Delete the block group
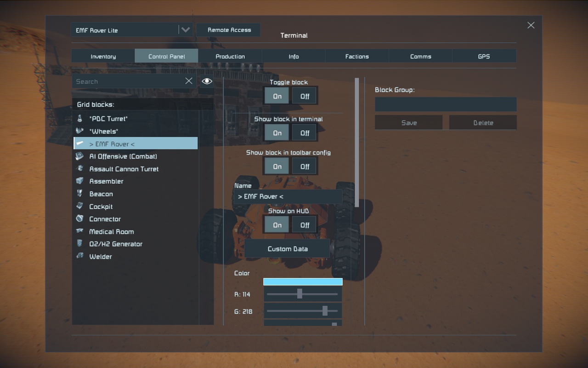 click(483, 122)
